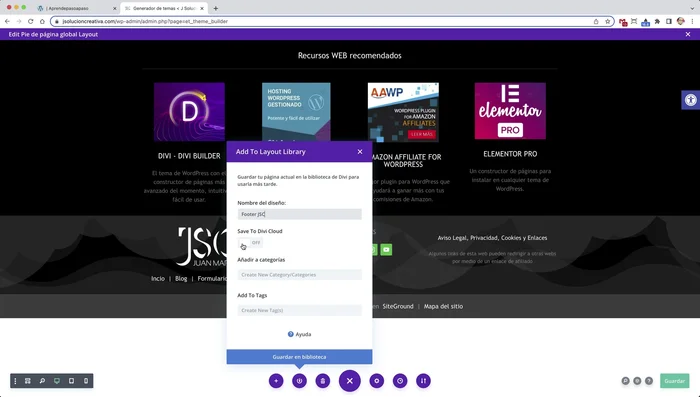The width and height of the screenshot is (700, 397).
Task: Click Create New Category/Categories field
Action: pyautogui.click(x=299, y=275)
